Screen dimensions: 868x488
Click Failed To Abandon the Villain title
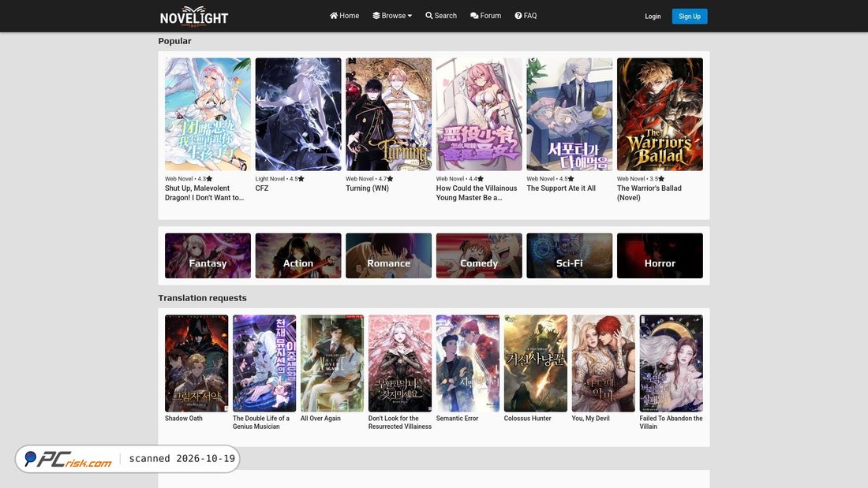[671, 422]
